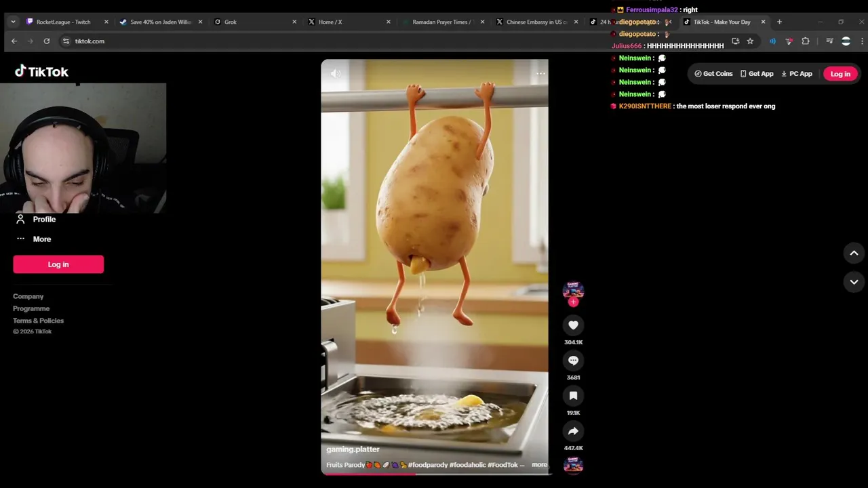868x488 pixels.
Task: Open the More item in sidebar
Action: (33, 239)
